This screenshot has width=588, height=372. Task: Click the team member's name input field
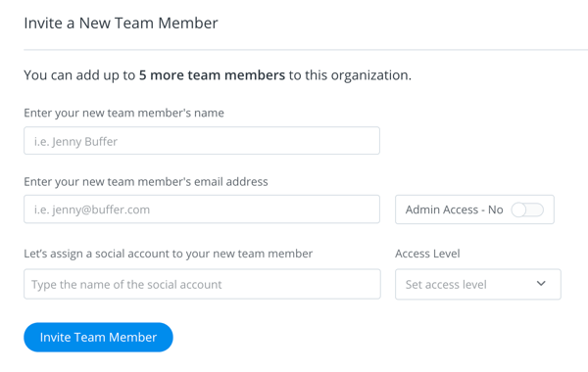coord(202,141)
